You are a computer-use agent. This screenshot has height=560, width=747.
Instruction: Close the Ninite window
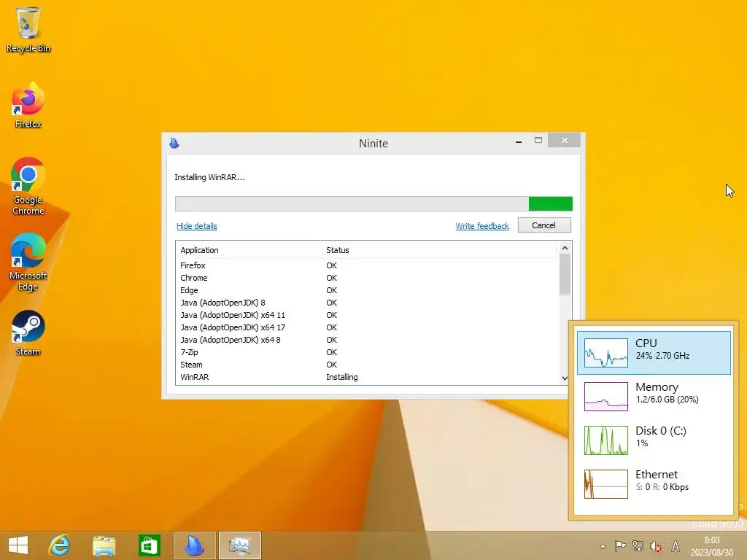pos(565,141)
